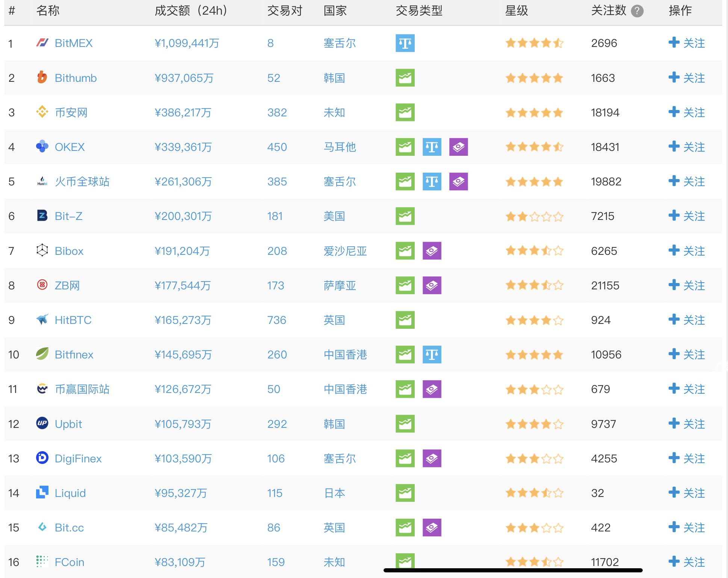Click the Upbit logo icon
The height and width of the screenshot is (578, 728).
(x=42, y=423)
